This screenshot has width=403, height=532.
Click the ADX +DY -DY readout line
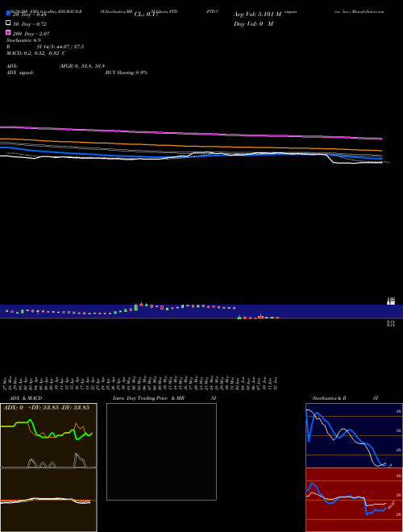click(x=46, y=407)
